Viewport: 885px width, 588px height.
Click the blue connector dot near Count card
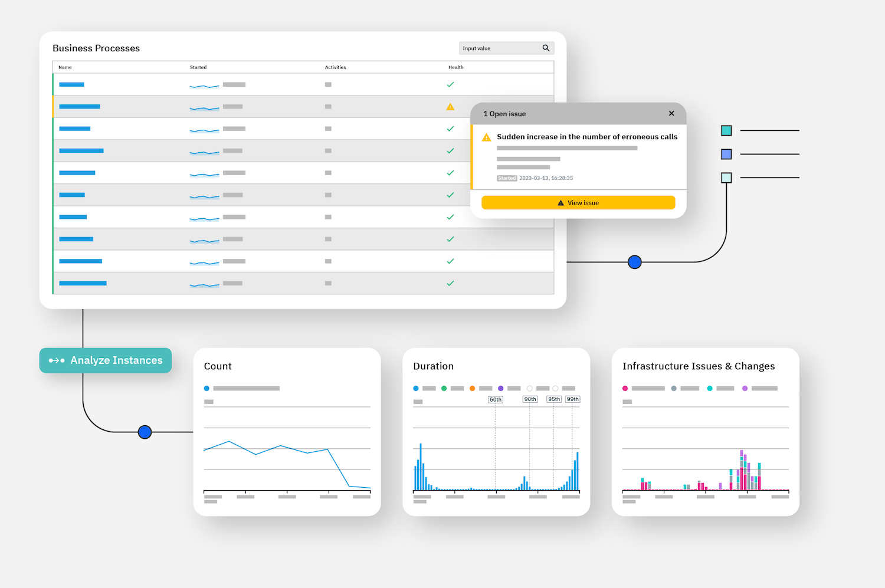pos(145,432)
